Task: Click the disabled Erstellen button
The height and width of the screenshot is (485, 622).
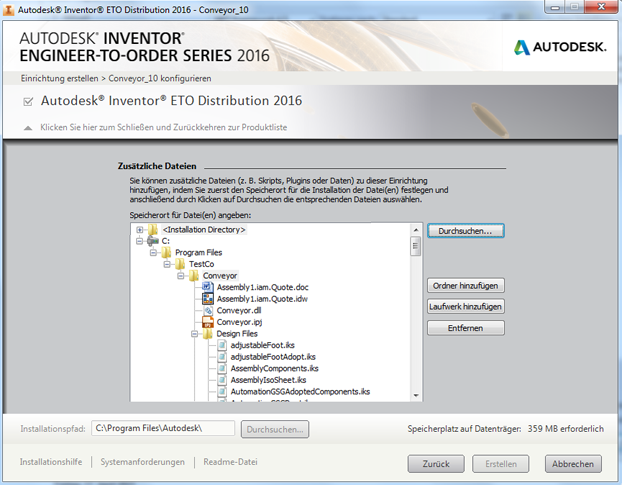Action: click(x=501, y=464)
